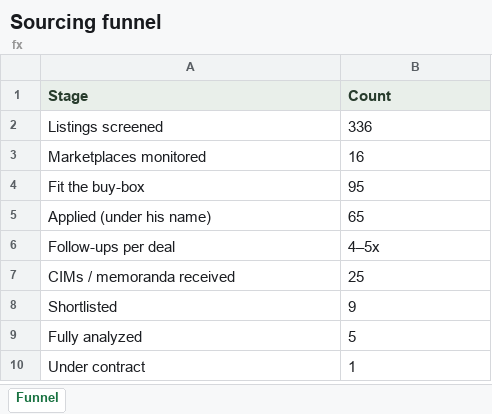Screen dimensions: 492x414
Task: Click the select-all corner cell
Action: click(x=20, y=67)
